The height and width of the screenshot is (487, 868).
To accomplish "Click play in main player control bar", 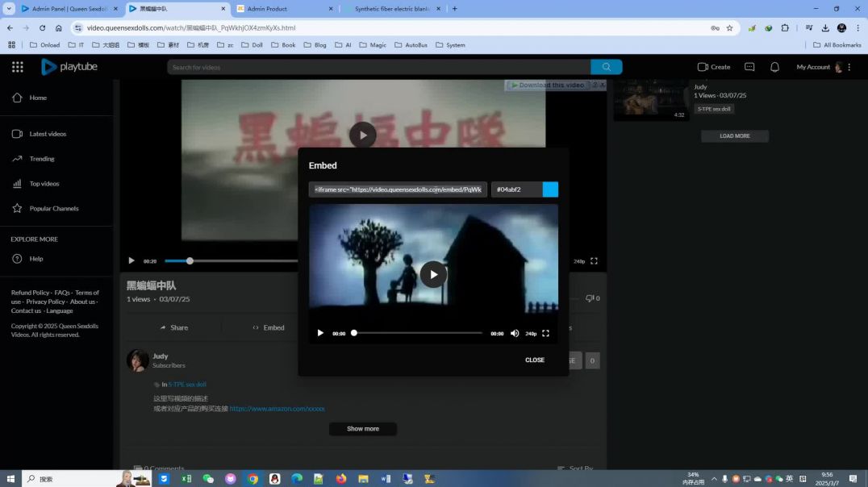I will [x=131, y=260].
